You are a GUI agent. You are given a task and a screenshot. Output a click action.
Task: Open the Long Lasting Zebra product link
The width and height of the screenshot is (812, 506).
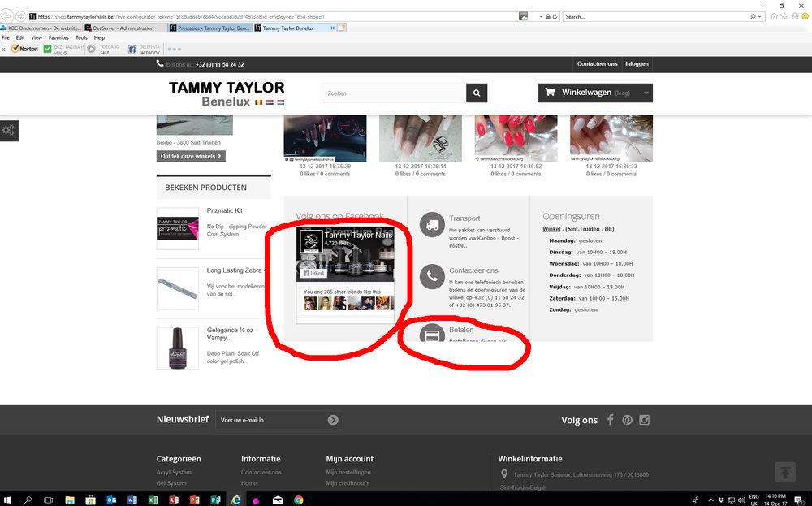235,270
